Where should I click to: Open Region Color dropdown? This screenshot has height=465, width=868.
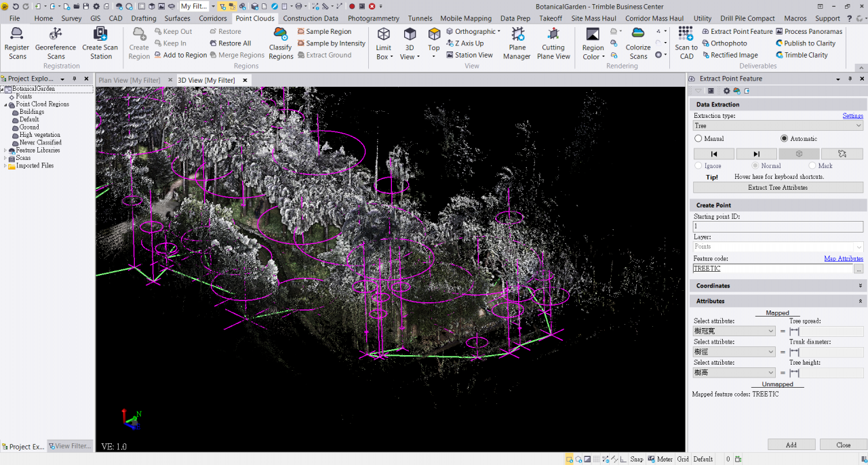593,52
